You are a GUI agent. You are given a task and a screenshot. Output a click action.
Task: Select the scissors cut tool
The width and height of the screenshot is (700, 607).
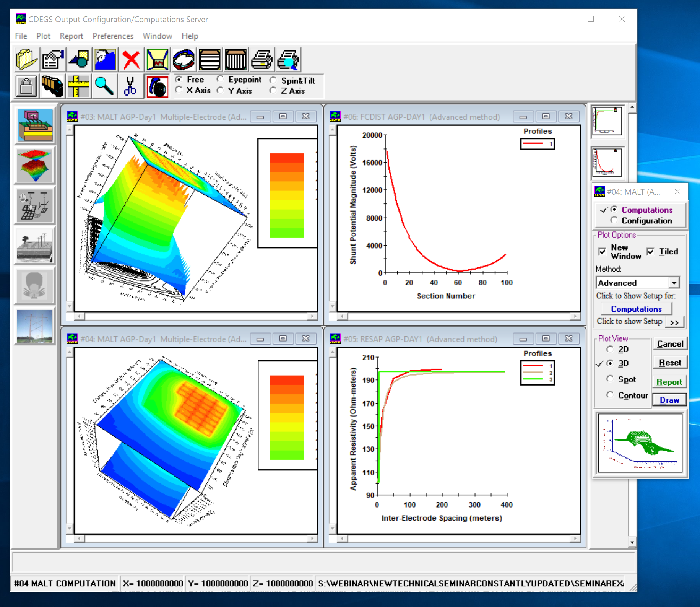(130, 86)
